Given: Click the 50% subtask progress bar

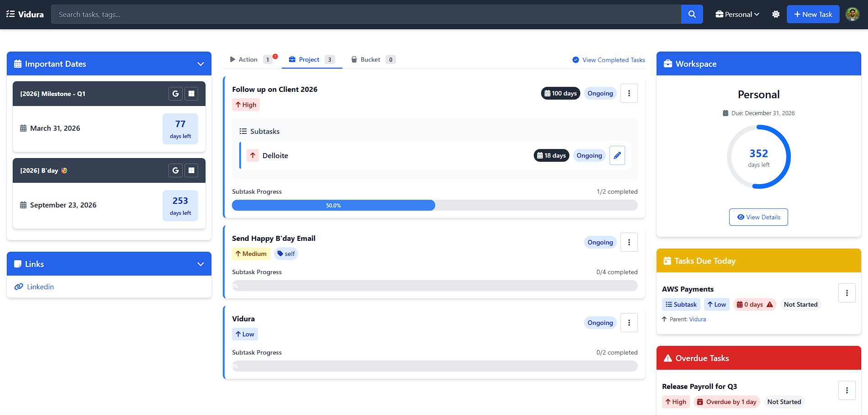Looking at the screenshot, I should 333,205.
